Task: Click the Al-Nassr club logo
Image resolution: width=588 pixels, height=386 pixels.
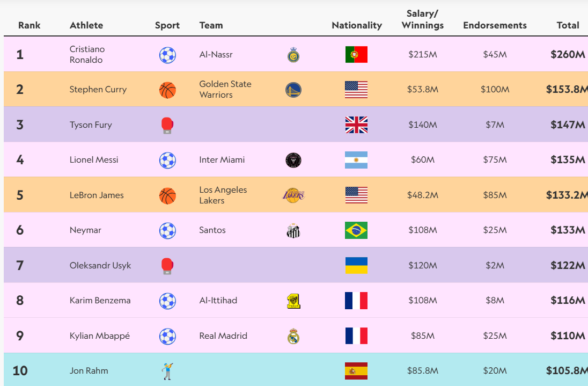Action: pos(293,55)
